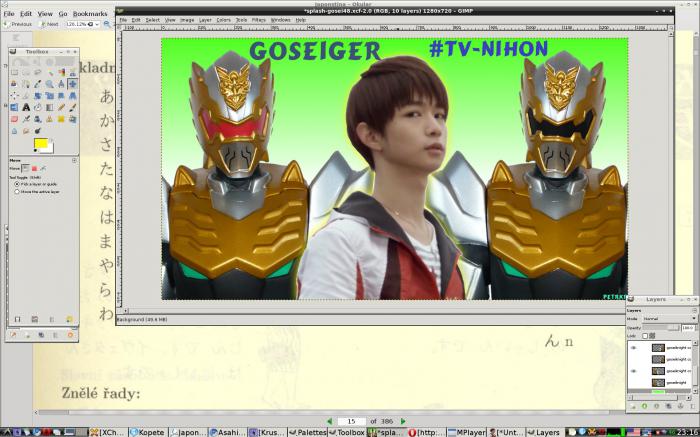Select the Free Select lasso tool
Screen dimensions: 700x437
[38, 72]
